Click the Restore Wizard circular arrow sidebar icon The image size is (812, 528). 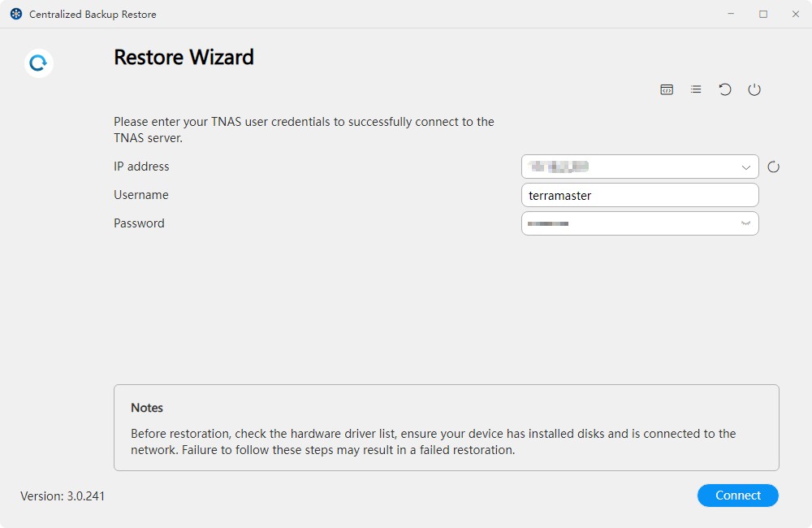pyautogui.click(x=38, y=63)
